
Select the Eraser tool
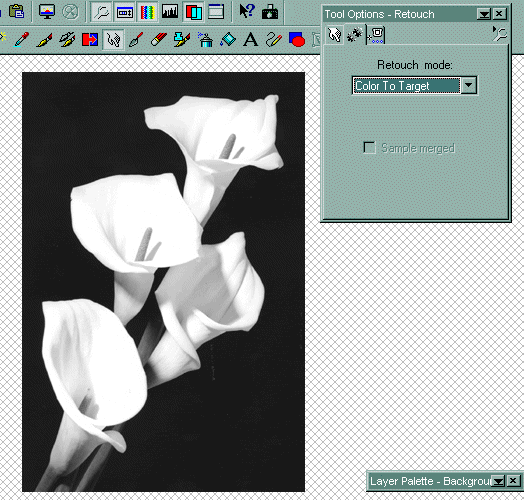159,39
